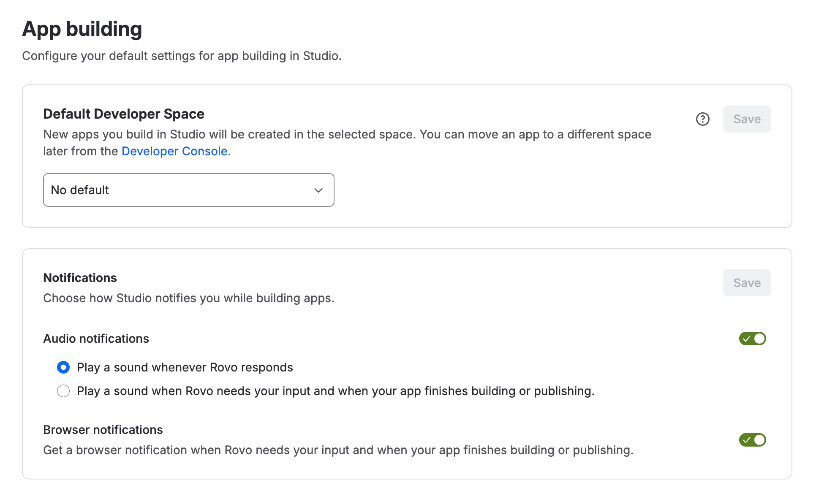Save the Notifications settings

[x=747, y=283]
